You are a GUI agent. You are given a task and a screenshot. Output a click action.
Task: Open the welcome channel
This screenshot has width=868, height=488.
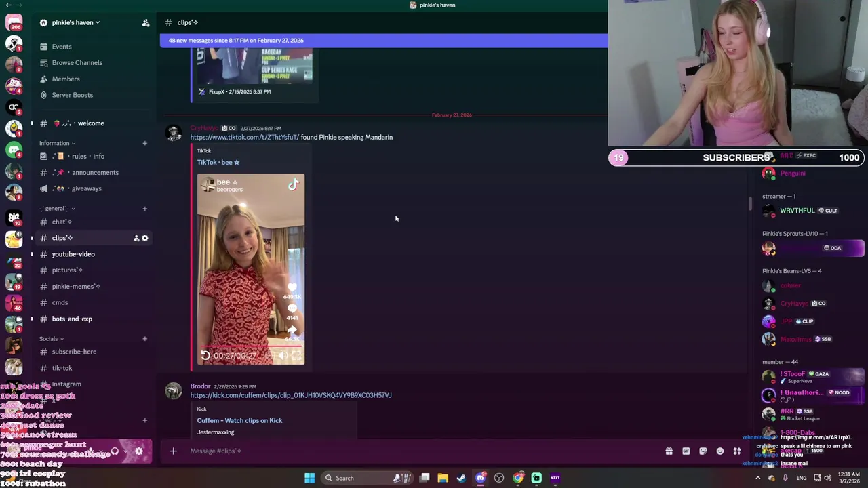coord(92,123)
